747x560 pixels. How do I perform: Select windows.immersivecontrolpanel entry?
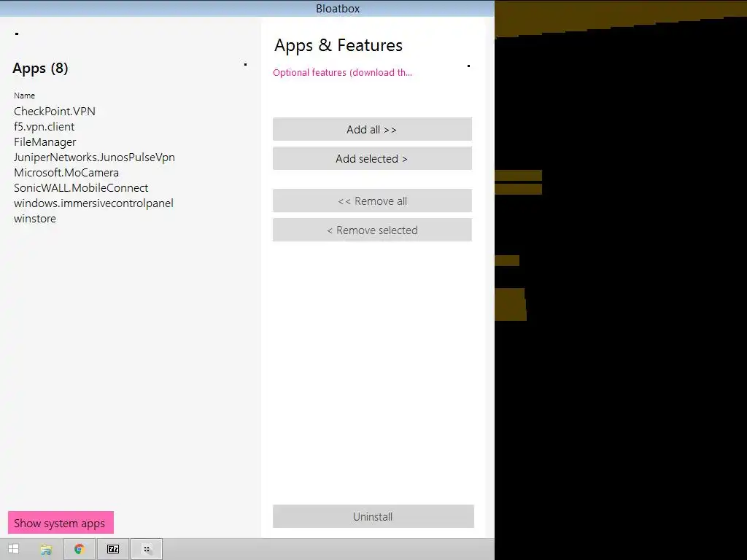click(x=93, y=203)
